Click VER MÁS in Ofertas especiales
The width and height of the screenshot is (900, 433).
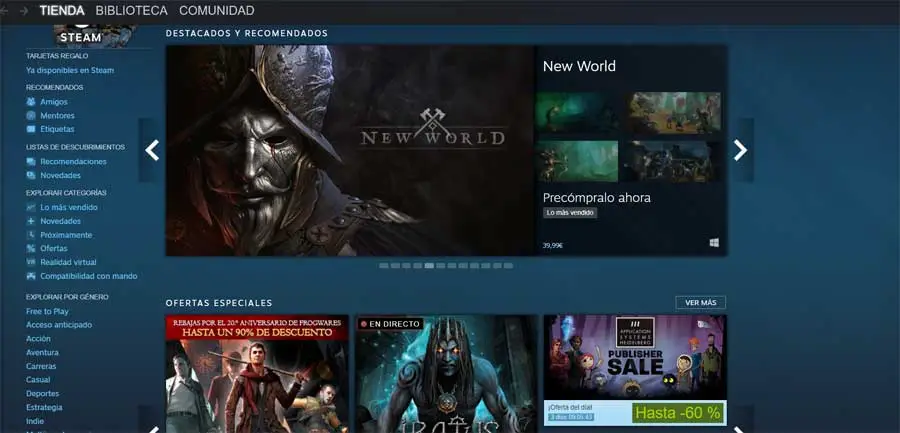(x=701, y=303)
